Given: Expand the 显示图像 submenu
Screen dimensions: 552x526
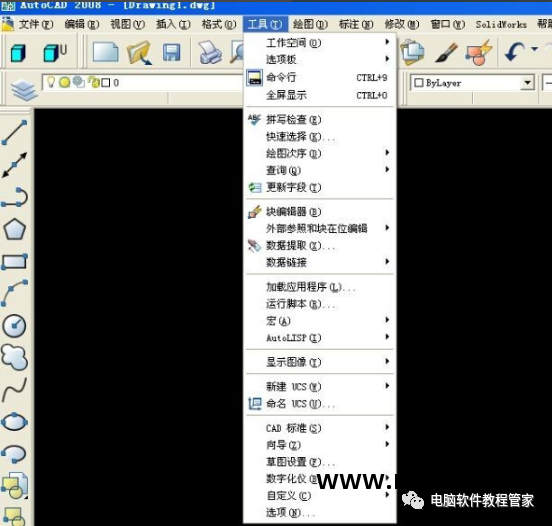Looking at the screenshot, I should [x=320, y=362].
